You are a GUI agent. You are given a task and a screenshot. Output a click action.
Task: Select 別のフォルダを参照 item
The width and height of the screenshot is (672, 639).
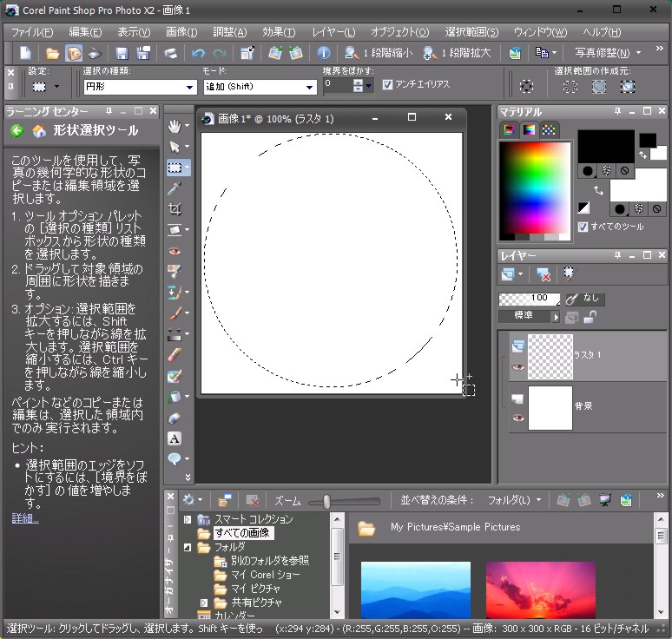269,561
